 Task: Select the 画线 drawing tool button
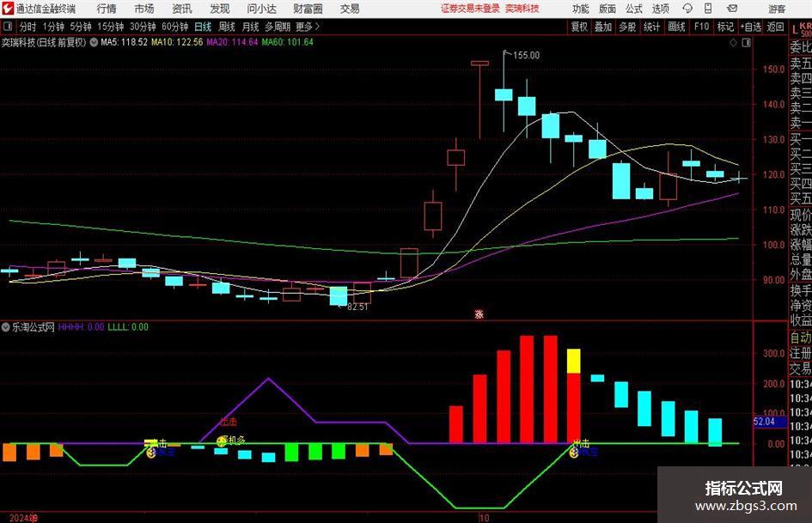676,27
